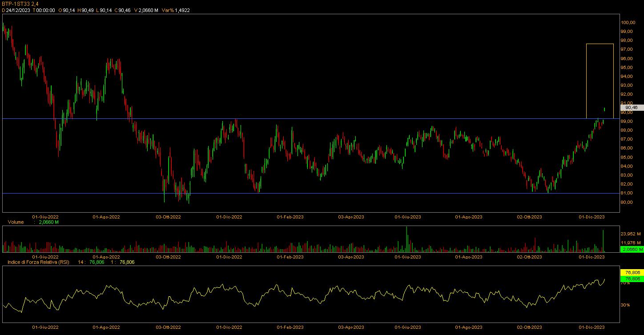This screenshot has width=644, height=335.
Task: Select the date value 24/12/2023 in header
Action: [18, 10]
